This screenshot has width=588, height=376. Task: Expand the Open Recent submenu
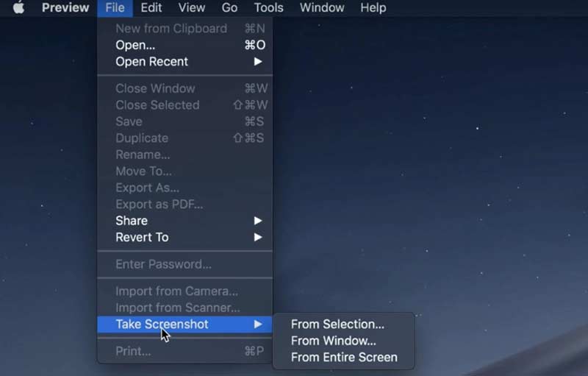click(151, 62)
